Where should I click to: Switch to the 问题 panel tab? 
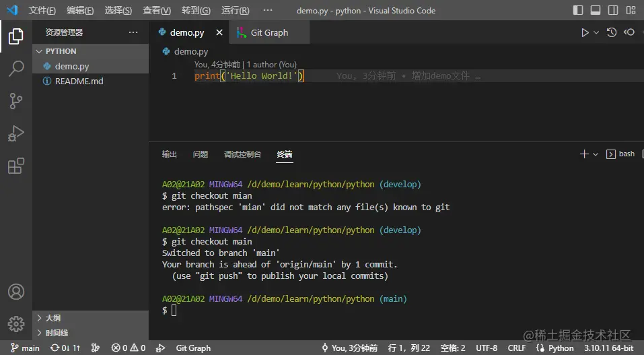(x=201, y=154)
